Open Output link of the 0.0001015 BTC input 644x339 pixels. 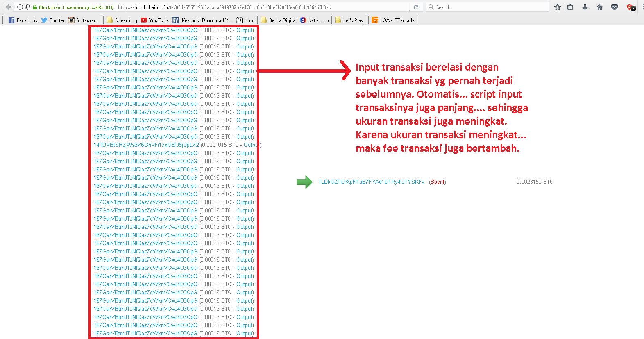(x=251, y=145)
